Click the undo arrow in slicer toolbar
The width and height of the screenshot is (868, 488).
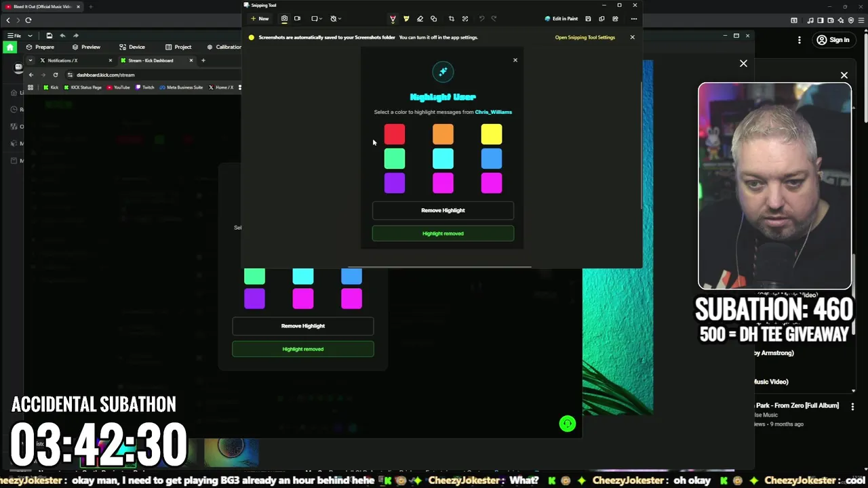pos(62,35)
